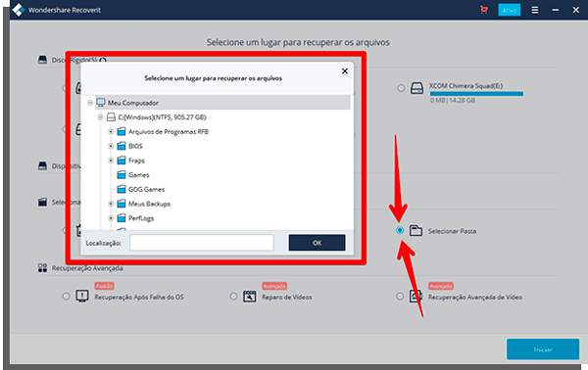
Task: Select Meu Computador computer icon
Action: (100, 103)
